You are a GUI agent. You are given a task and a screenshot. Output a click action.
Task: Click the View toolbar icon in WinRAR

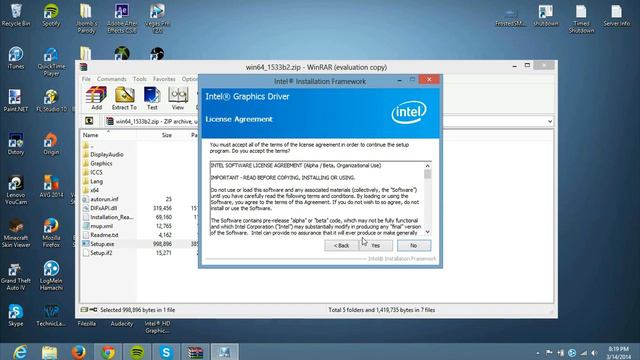coord(178,98)
